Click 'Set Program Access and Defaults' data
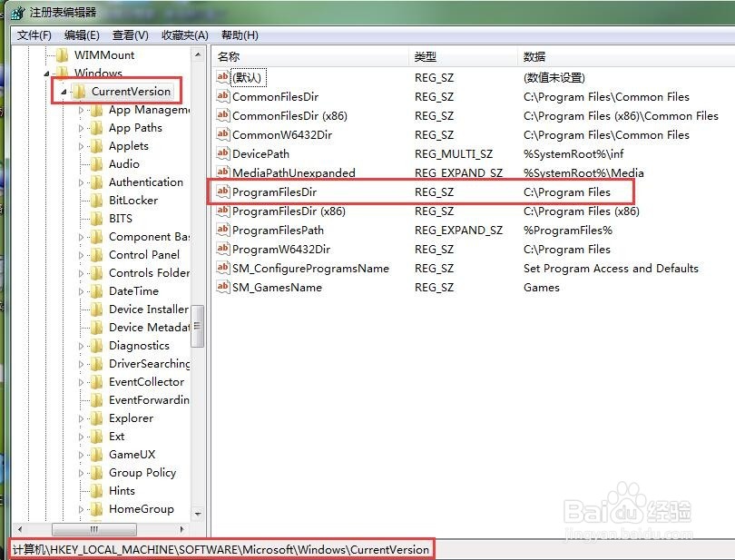This screenshot has width=735, height=560. click(x=611, y=269)
